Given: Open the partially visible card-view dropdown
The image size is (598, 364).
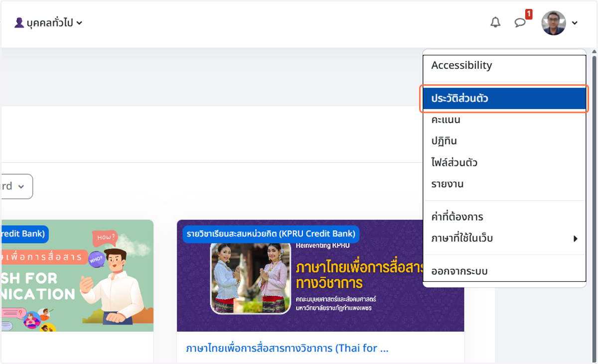Looking at the screenshot, I should click(16, 186).
